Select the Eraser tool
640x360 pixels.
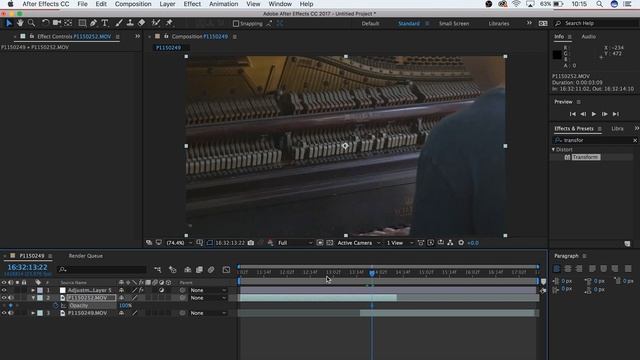coord(142,23)
